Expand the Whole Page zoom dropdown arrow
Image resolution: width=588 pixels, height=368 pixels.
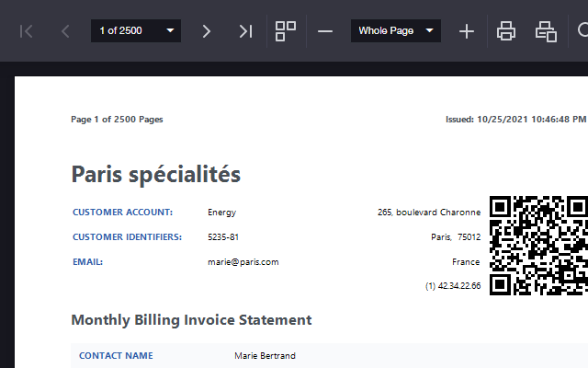431,31
